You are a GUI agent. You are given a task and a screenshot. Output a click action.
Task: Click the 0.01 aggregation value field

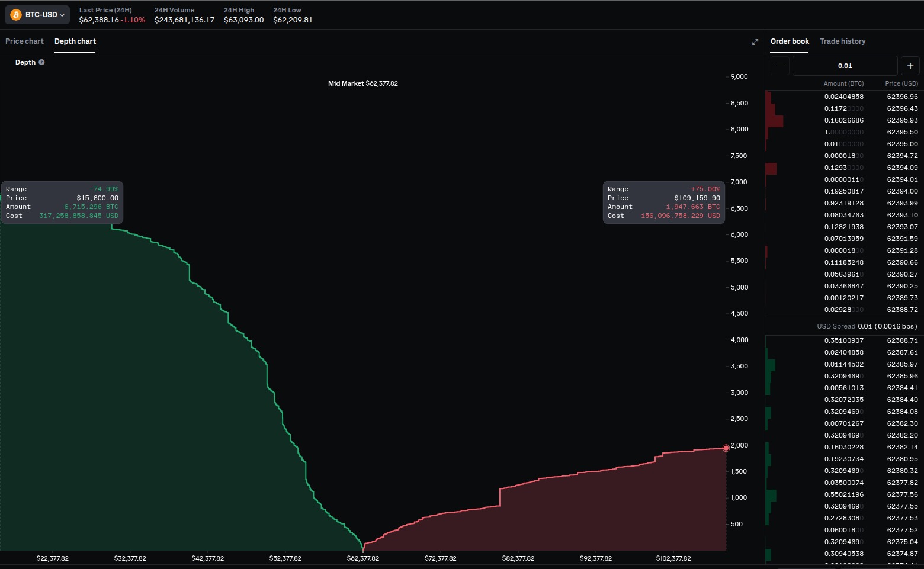coord(845,66)
